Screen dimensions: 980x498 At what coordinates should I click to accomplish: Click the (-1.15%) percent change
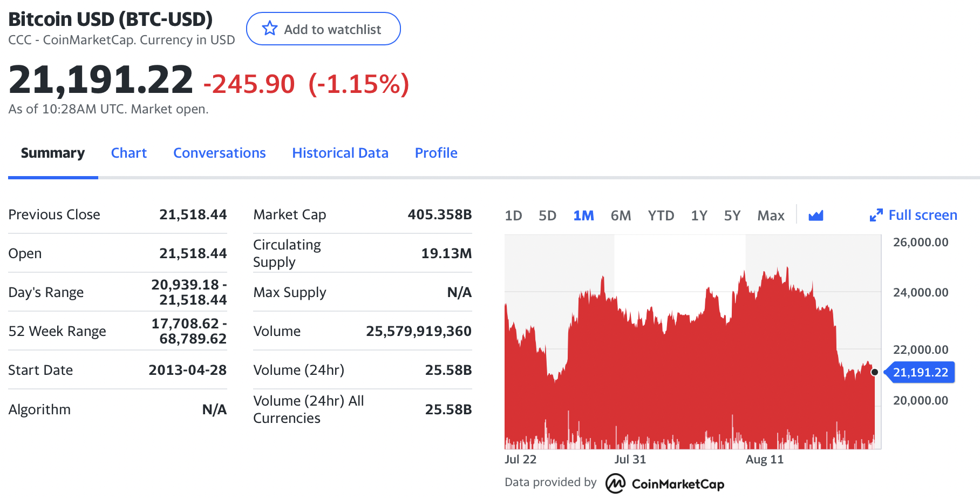(359, 84)
